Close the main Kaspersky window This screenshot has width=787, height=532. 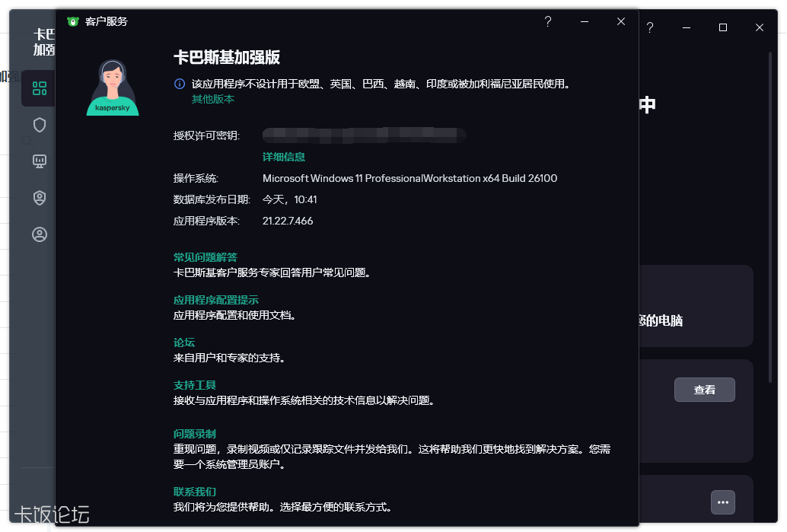[760, 27]
